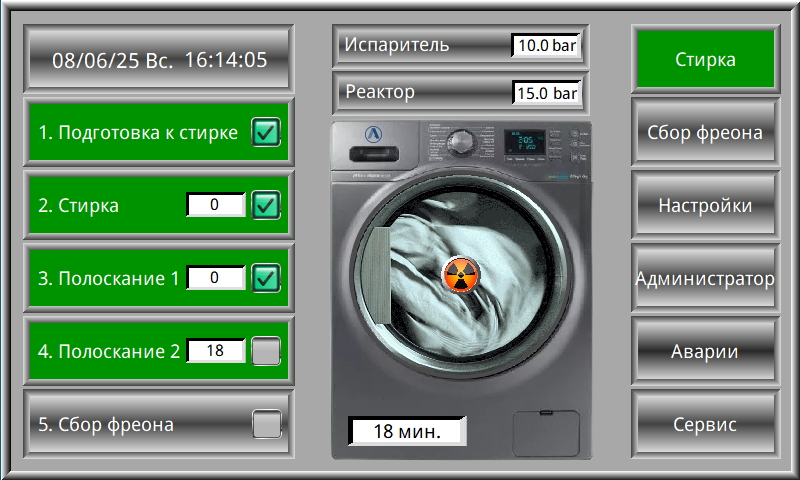Open the Сервис section
Image resolution: width=800 pixels, height=480 pixels.
[x=705, y=424]
